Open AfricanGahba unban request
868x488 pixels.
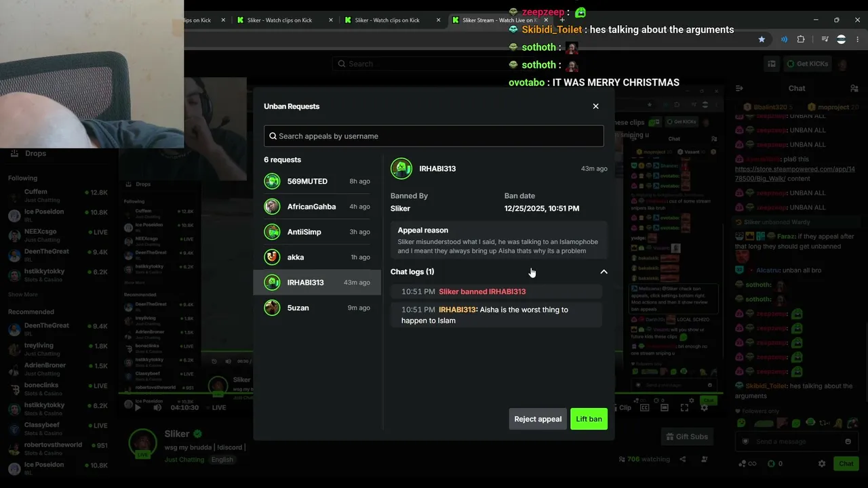click(317, 207)
